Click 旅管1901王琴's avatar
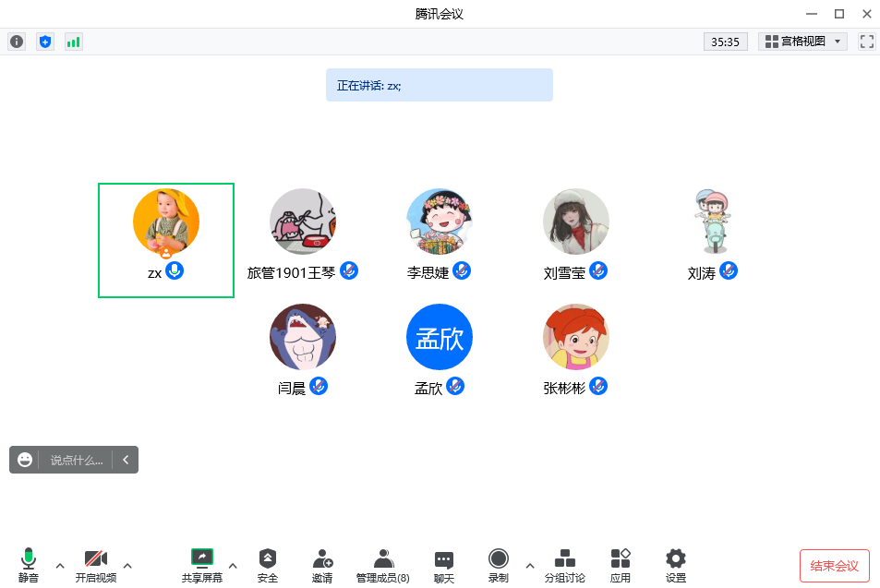880x588 pixels. pyautogui.click(x=303, y=222)
